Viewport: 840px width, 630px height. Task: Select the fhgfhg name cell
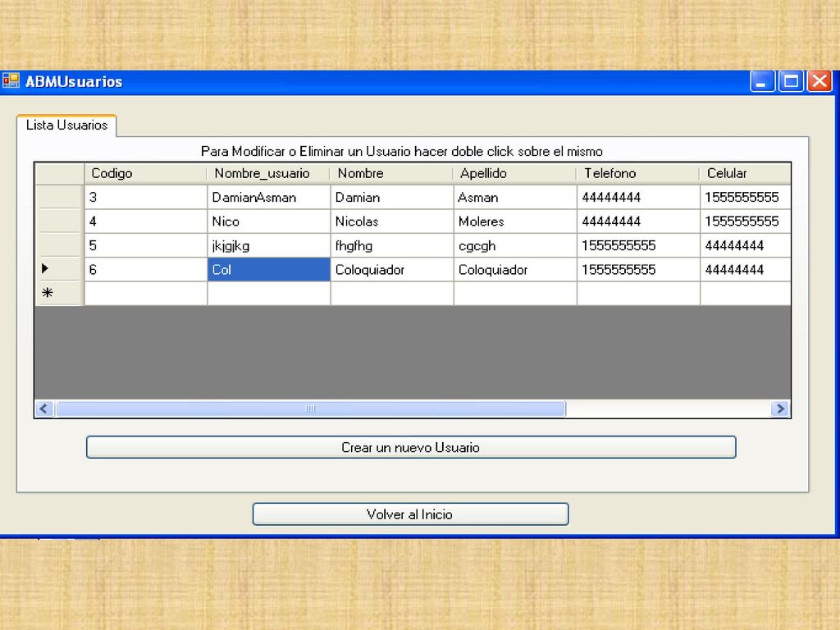point(392,245)
